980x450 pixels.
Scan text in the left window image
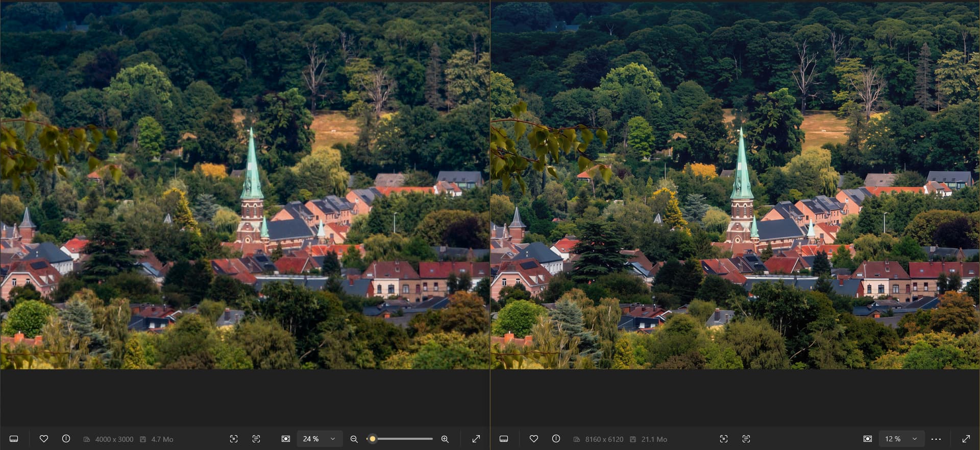[x=256, y=439]
